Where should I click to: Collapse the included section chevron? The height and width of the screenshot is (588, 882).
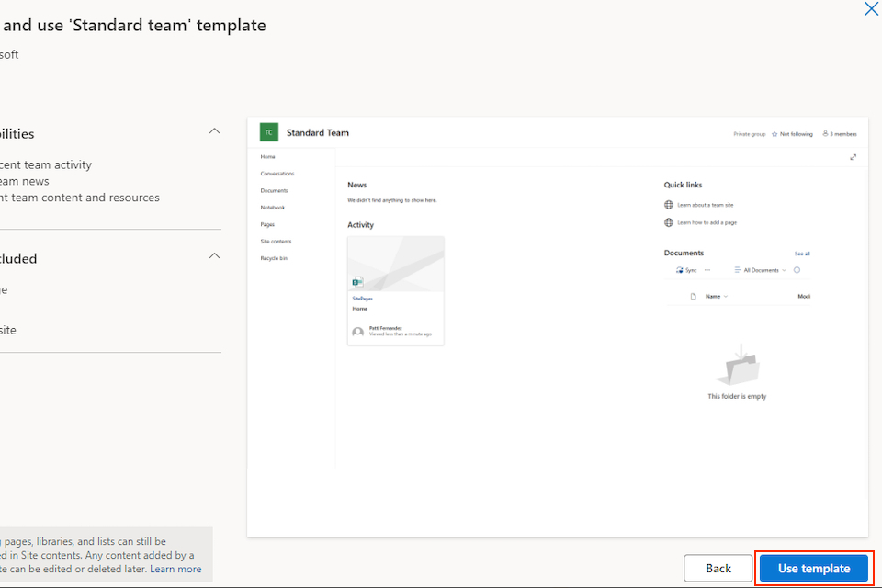point(214,256)
